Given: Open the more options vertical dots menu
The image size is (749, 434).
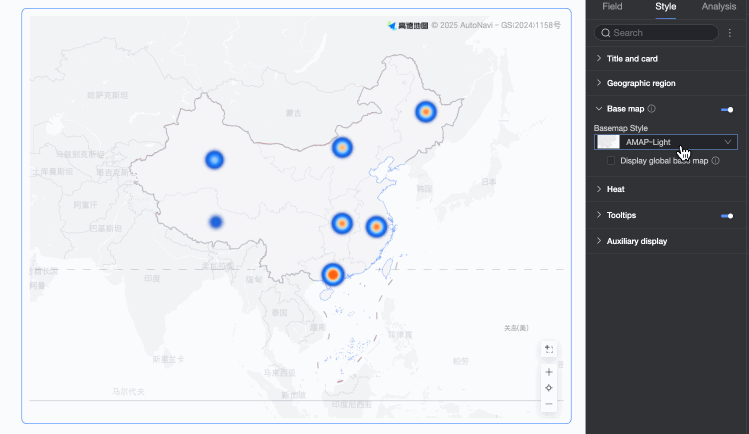Looking at the screenshot, I should [729, 32].
